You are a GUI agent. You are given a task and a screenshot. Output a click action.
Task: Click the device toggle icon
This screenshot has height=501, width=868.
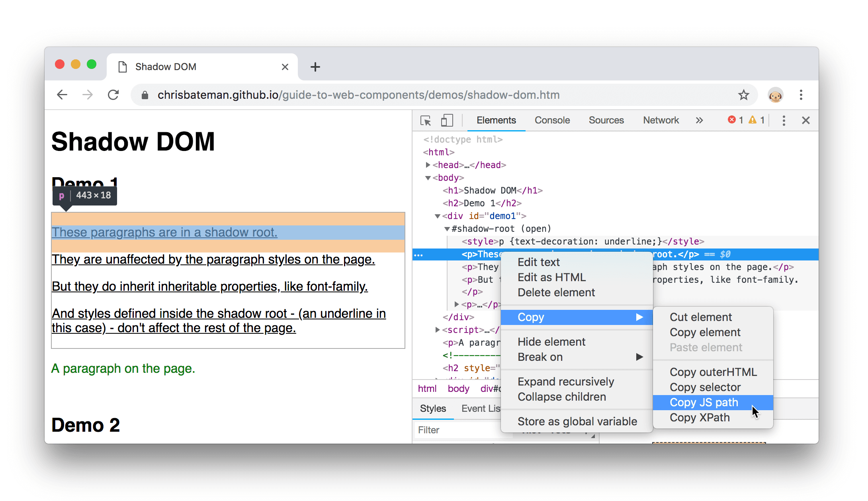(446, 120)
